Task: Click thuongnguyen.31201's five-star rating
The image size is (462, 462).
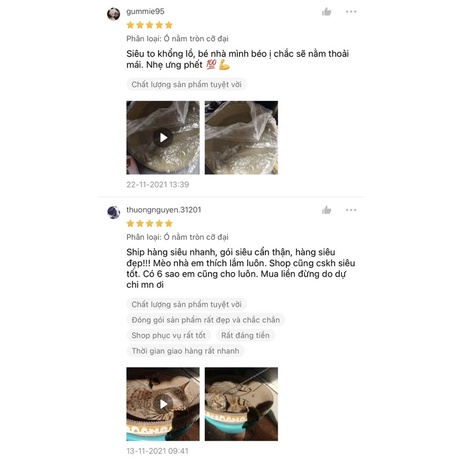Action: click(x=150, y=223)
